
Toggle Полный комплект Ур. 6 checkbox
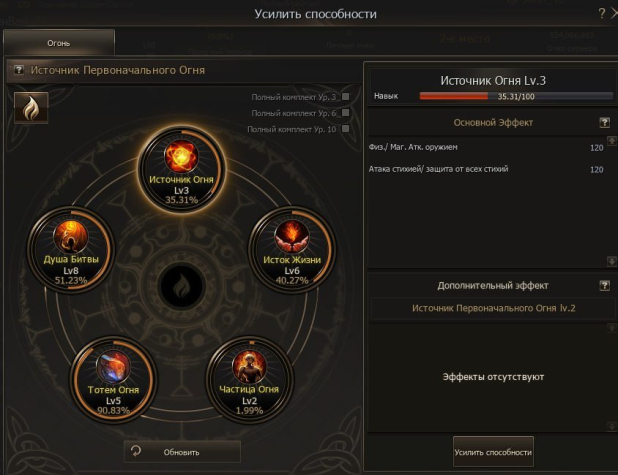346,113
